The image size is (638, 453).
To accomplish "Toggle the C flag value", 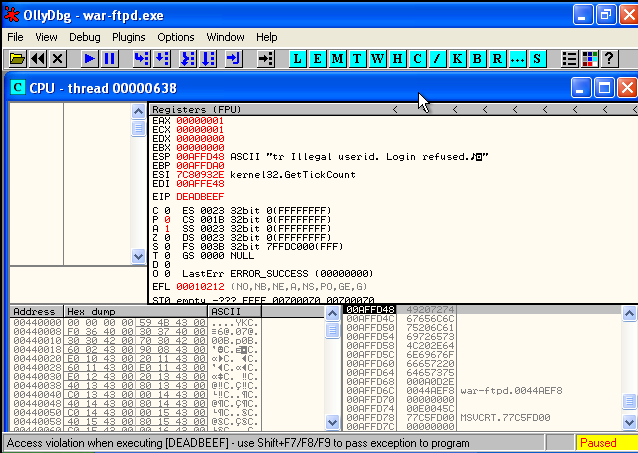I will (x=167, y=211).
